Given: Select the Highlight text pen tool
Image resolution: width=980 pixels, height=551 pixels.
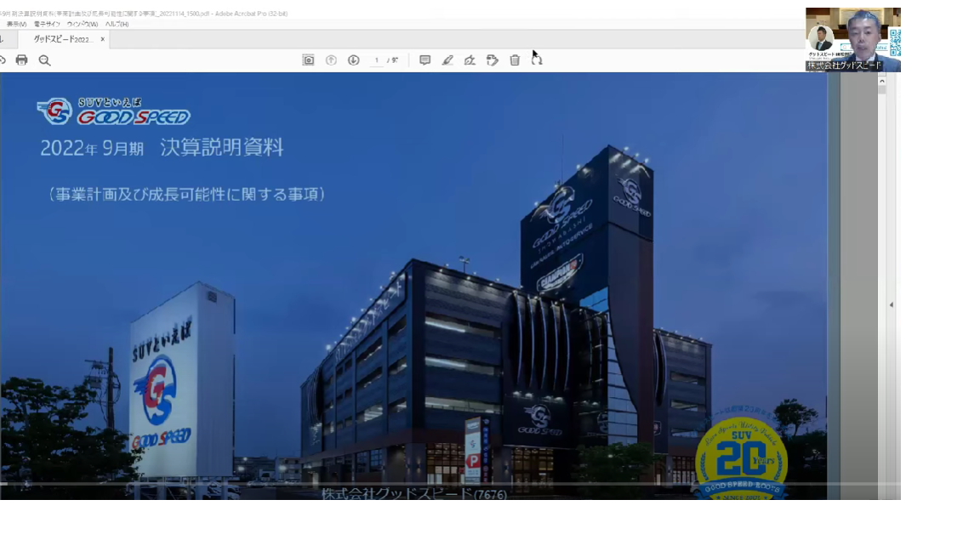Looking at the screenshot, I should tap(447, 60).
